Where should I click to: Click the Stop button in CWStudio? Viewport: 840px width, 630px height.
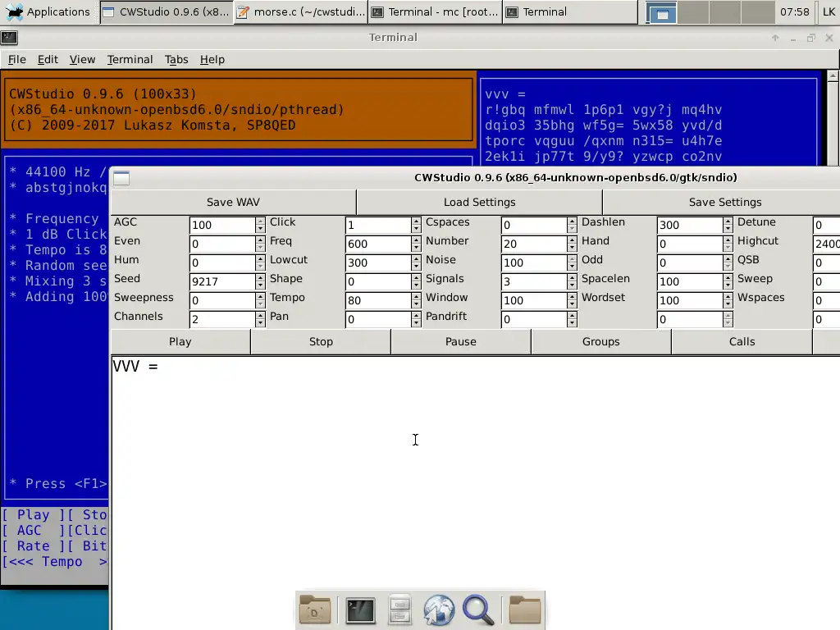(321, 342)
